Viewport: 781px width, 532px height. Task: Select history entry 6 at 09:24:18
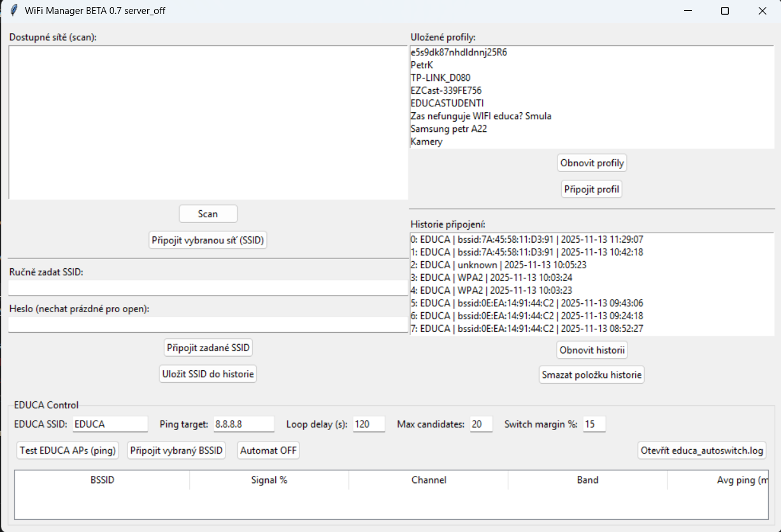click(x=592, y=316)
